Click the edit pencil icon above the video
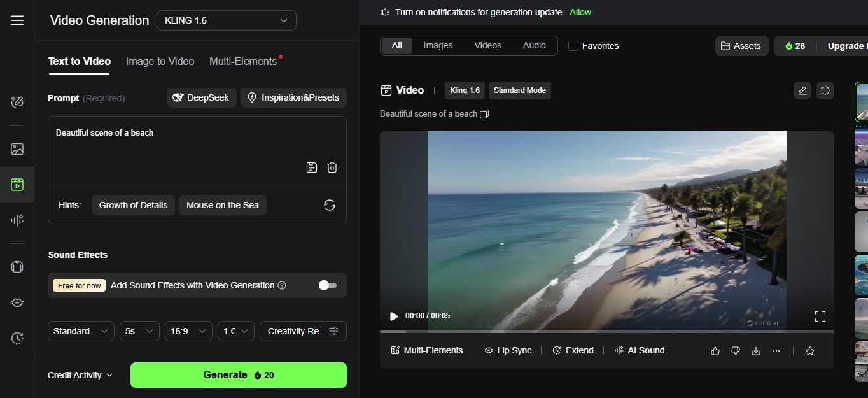Screen dimensions: 868x398 point(802,90)
